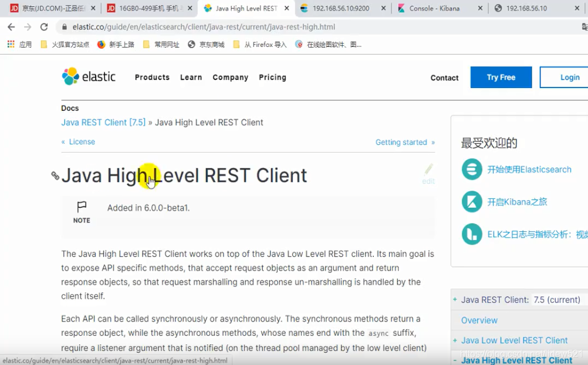
Task: Click the Kibana round icon in the sidebar
Action: tap(472, 202)
